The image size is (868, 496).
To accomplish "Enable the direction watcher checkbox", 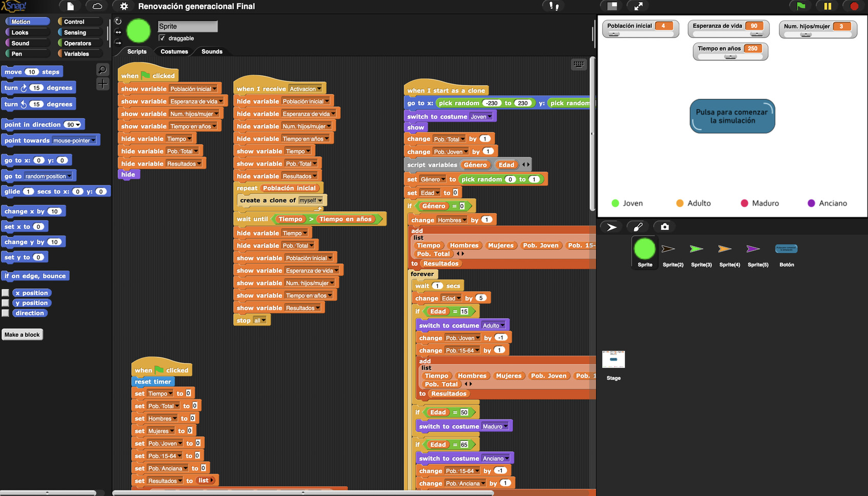I will coord(6,313).
